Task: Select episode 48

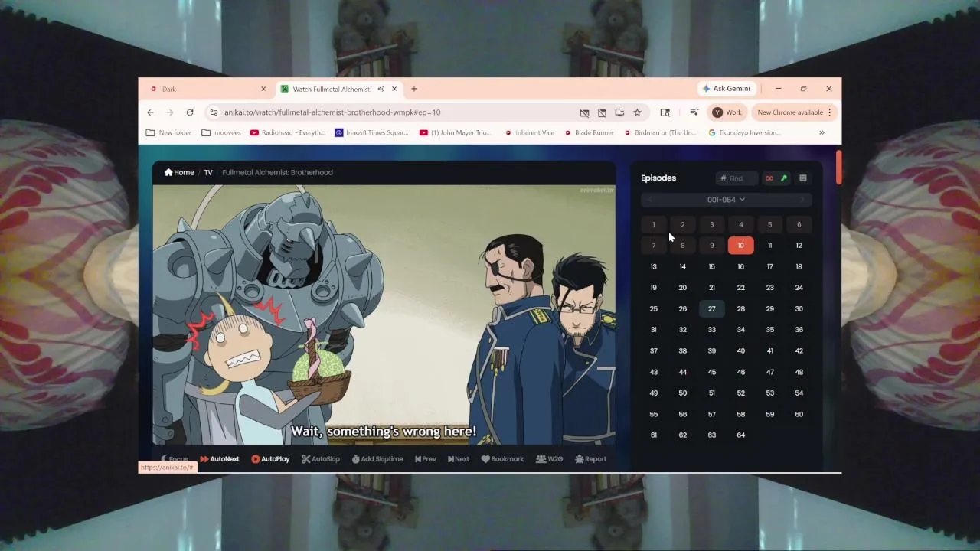Action: pyautogui.click(x=799, y=372)
